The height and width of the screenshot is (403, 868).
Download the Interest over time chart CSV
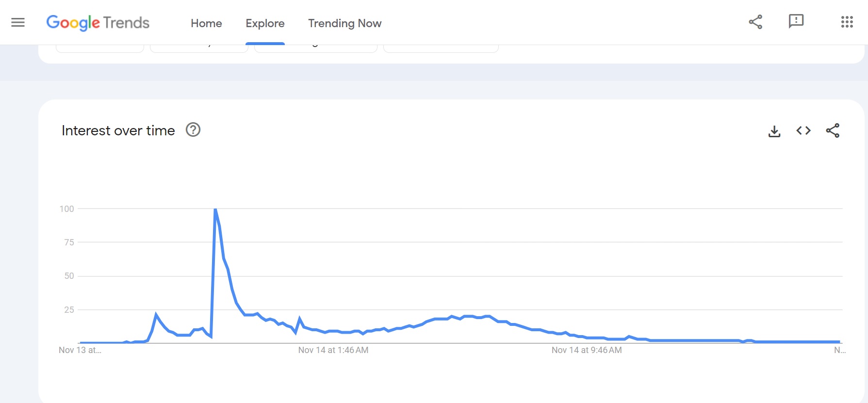[774, 131]
